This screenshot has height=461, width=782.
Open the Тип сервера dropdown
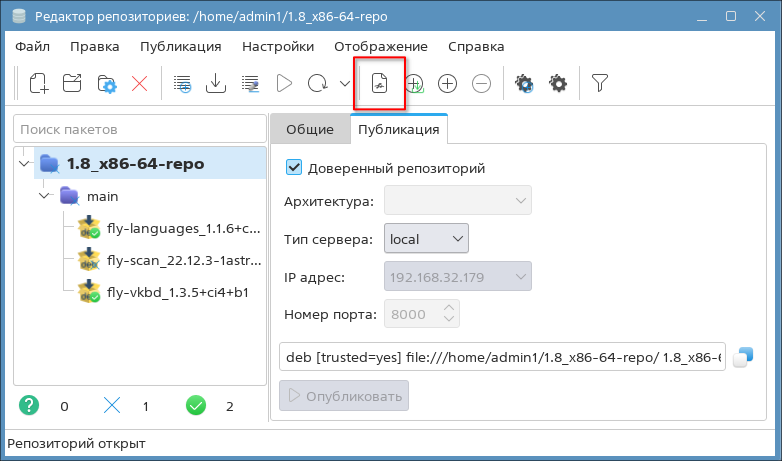(426, 239)
